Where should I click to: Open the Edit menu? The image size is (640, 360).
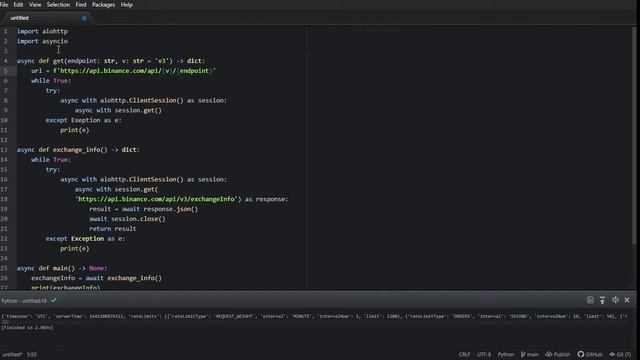18,5
